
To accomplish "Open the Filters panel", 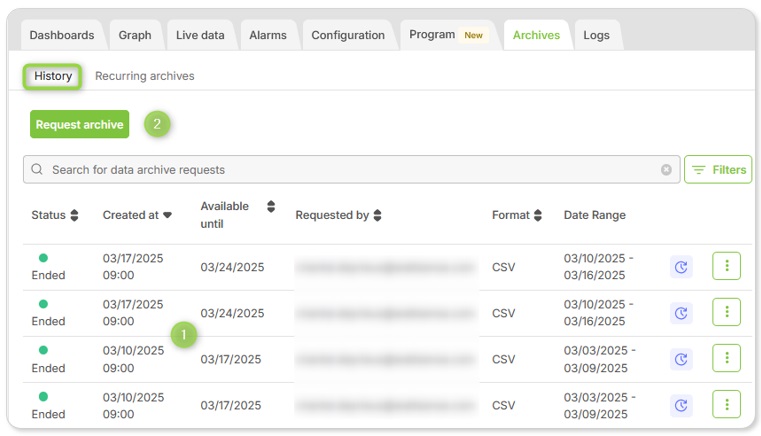I will point(718,169).
